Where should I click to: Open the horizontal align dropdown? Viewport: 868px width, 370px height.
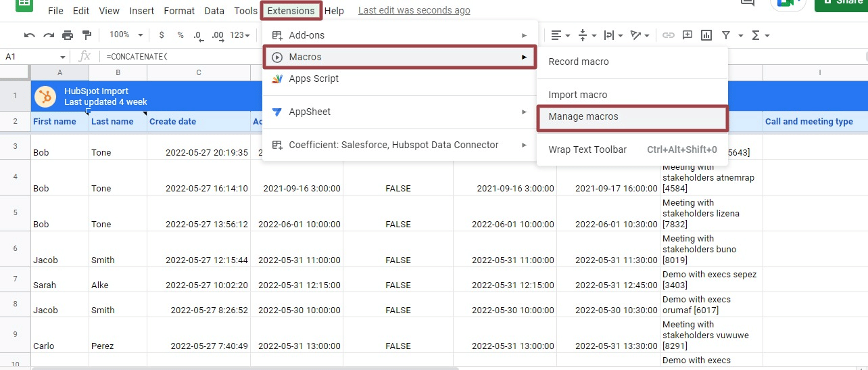[560, 35]
